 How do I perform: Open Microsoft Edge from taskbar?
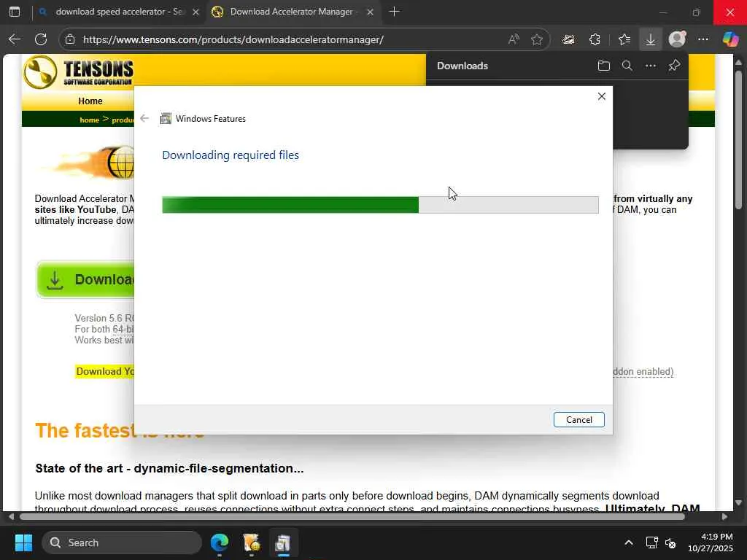point(220,542)
